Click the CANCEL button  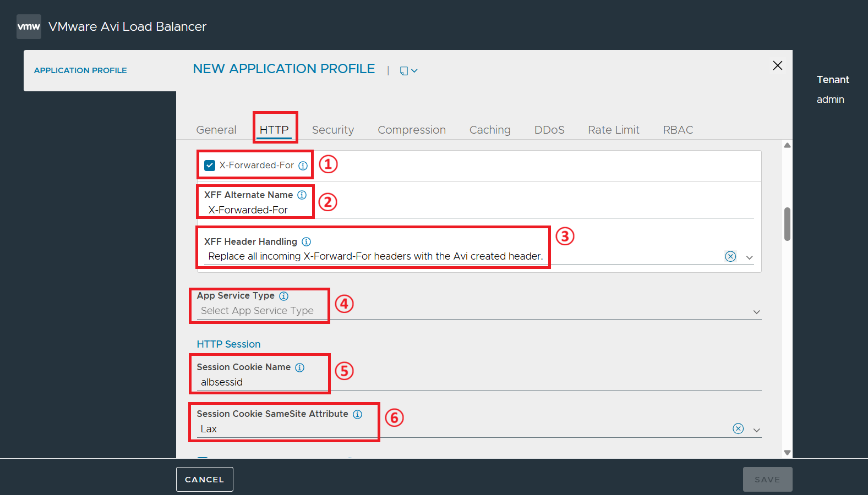(205, 480)
